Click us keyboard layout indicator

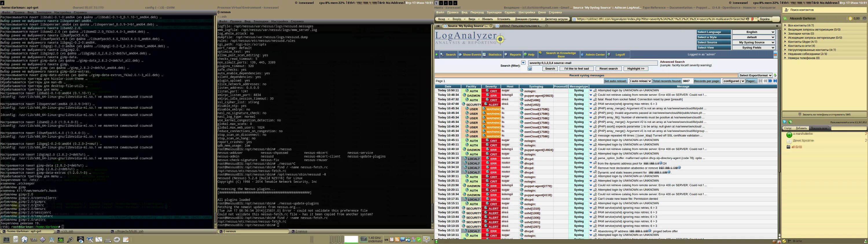(386, 240)
